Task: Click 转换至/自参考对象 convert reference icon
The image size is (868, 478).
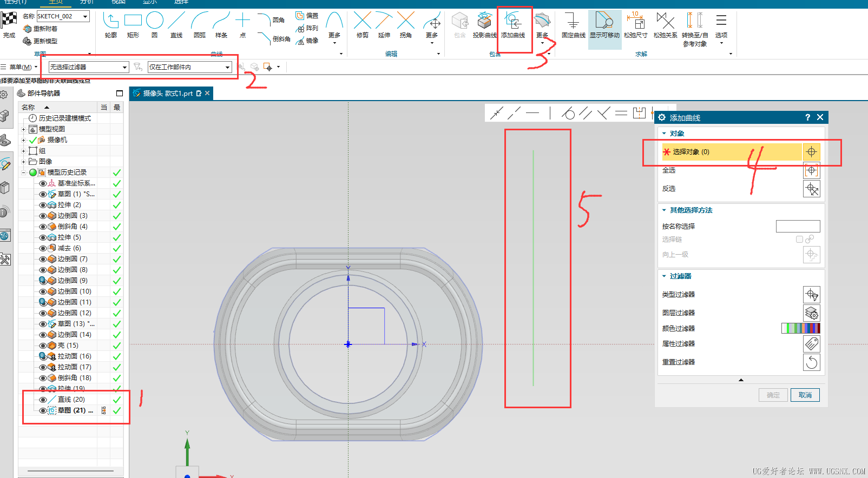Action: click(695, 21)
